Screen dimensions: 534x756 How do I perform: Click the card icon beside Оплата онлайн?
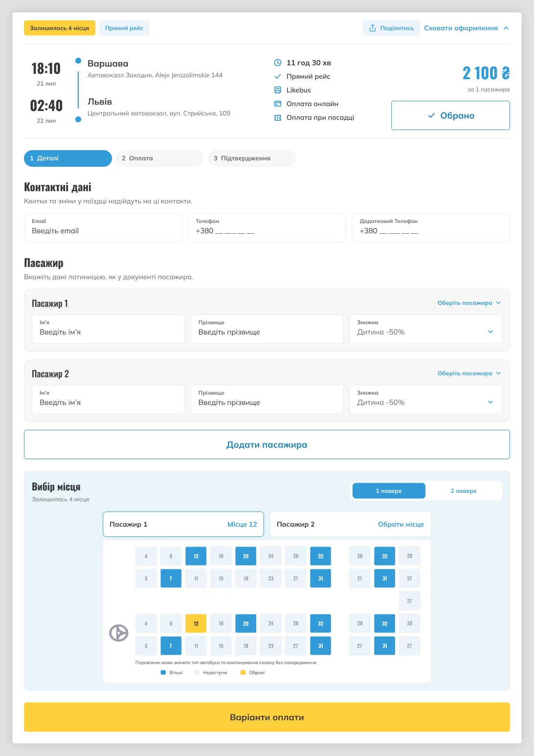click(x=278, y=104)
